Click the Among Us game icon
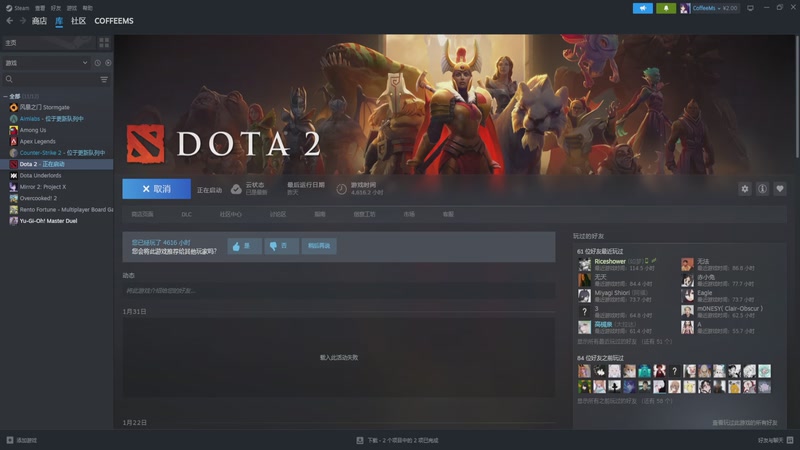 coord(14,130)
